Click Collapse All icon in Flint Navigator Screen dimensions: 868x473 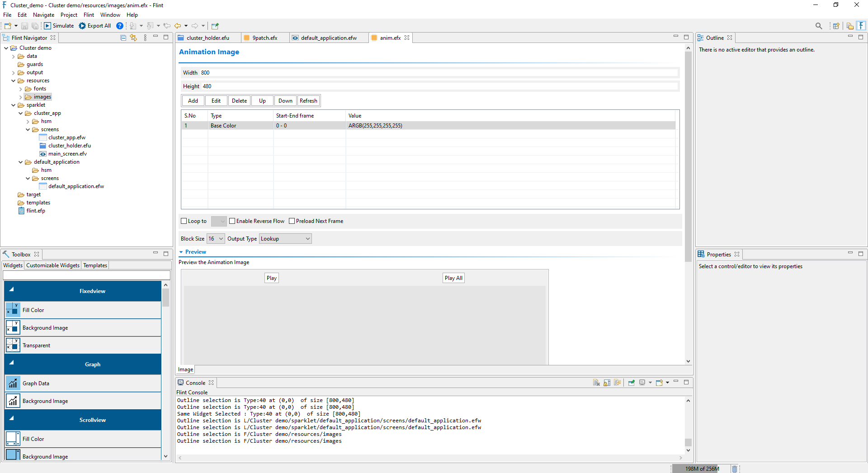pyautogui.click(x=123, y=38)
